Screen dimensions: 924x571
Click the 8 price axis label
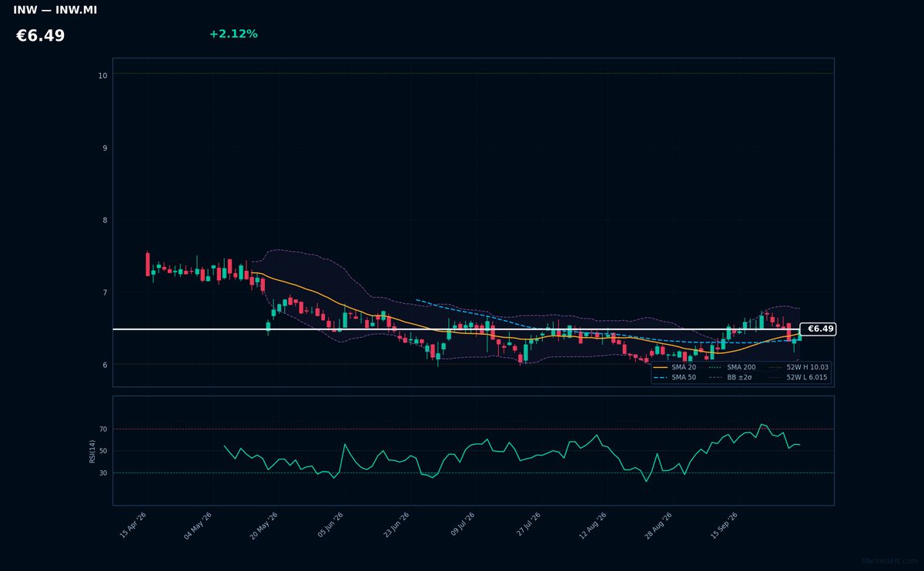(x=105, y=220)
